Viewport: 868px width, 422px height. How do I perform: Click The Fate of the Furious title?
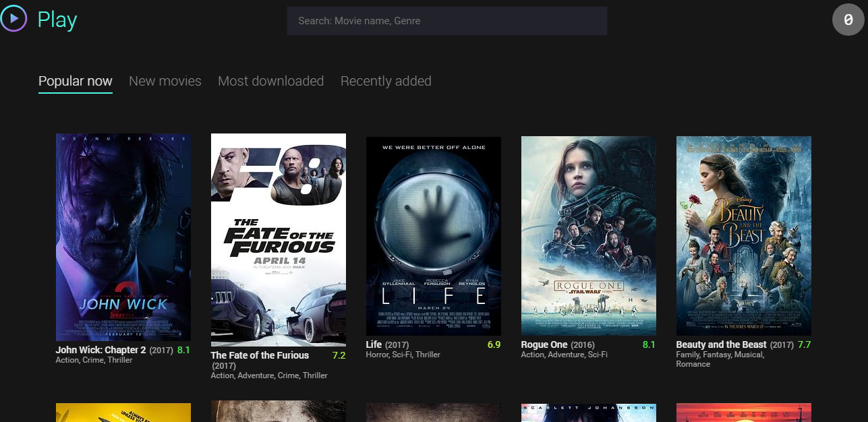point(260,355)
